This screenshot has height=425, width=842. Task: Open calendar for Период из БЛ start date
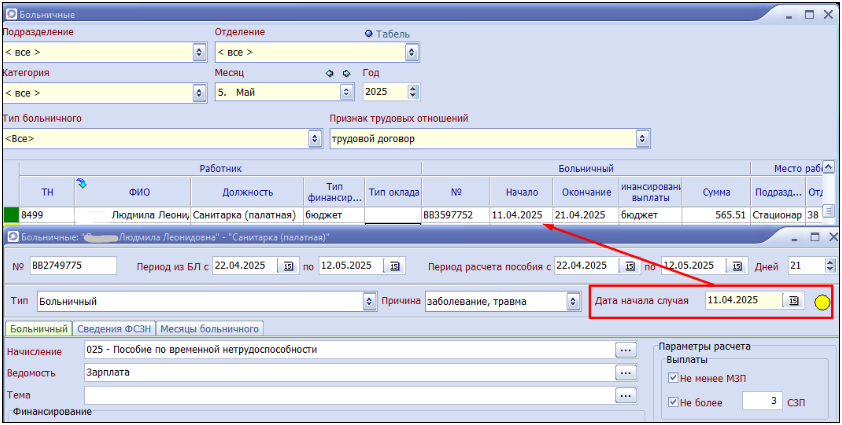pos(288,266)
